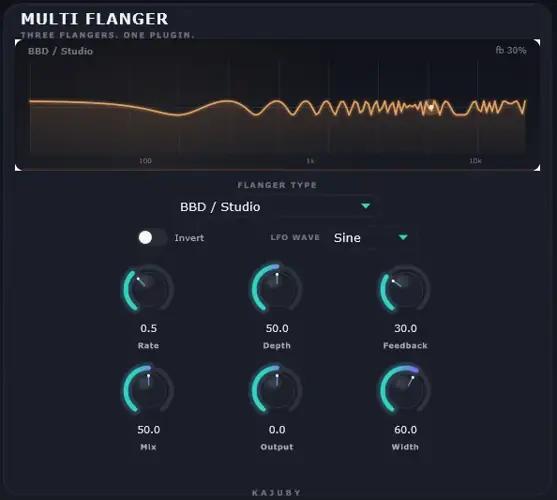Click the white node on the frequency curve
Image resolution: width=557 pixels, height=500 pixels.
[431, 107]
